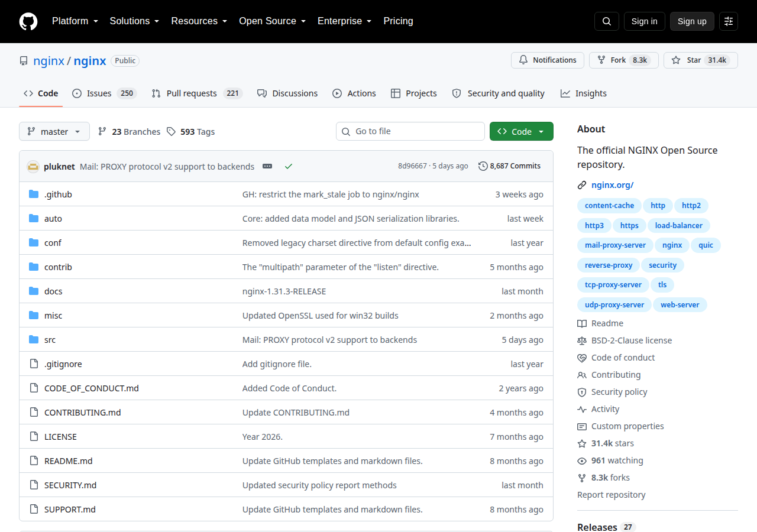757x532 pixels.
Task: Expand the Solutions menu
Action: click(x=135, y=21)
